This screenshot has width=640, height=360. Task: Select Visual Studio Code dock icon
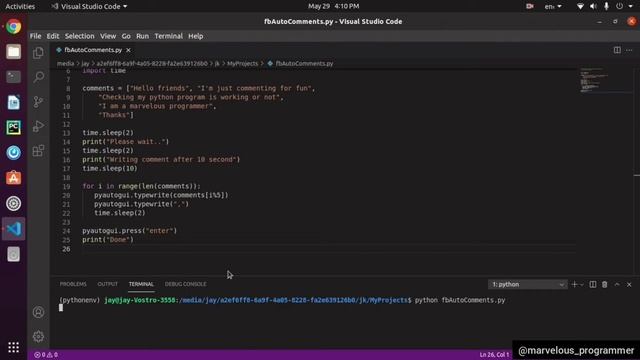coord(13,229)
